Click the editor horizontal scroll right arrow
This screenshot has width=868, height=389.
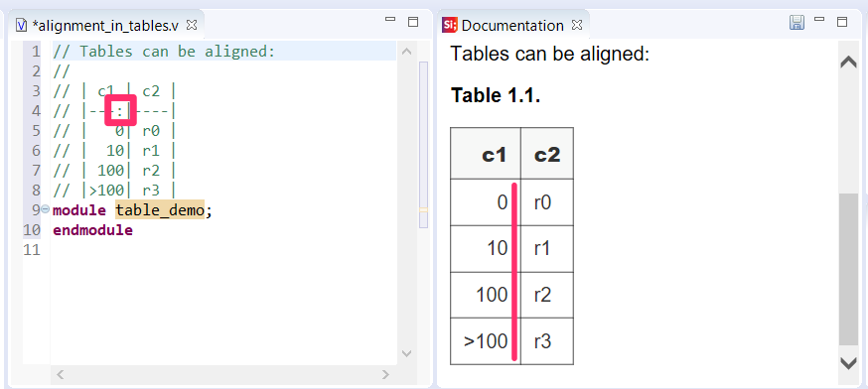coord(385,375)
